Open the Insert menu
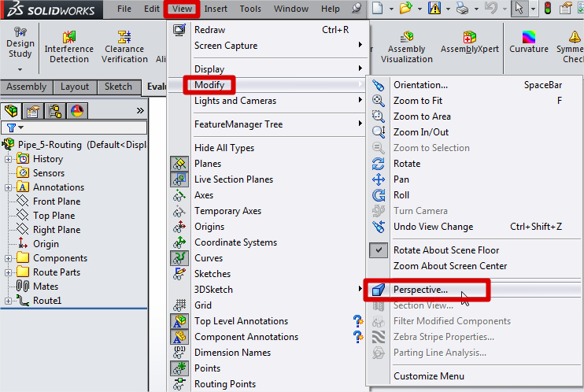 pyautogui.click(x=216, y=9)
